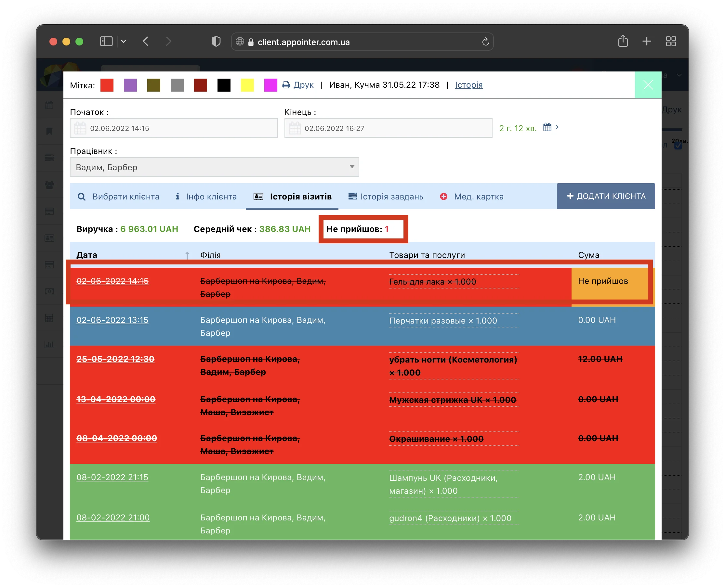
Task: Open the sidebar options chevron in Safari
Action: pos(124,42)
